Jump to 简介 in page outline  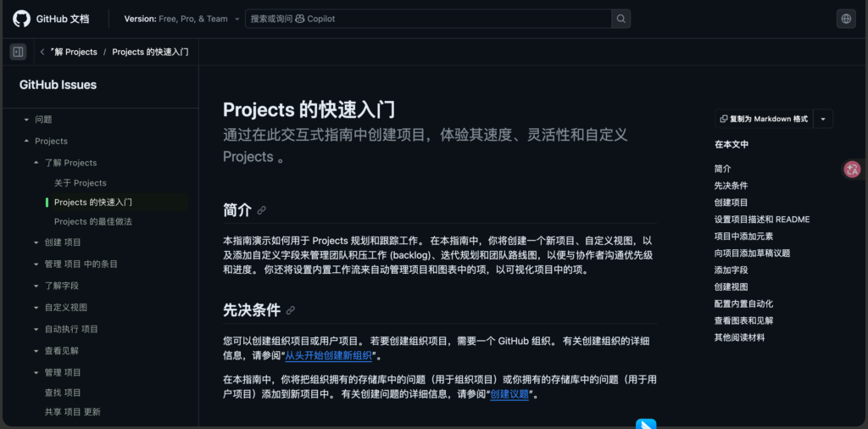722,169
